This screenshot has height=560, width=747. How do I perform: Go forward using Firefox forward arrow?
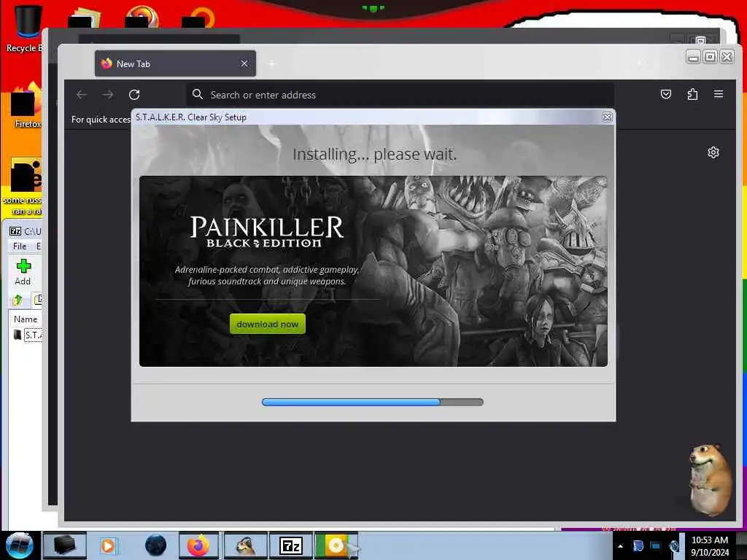(108, 95)
